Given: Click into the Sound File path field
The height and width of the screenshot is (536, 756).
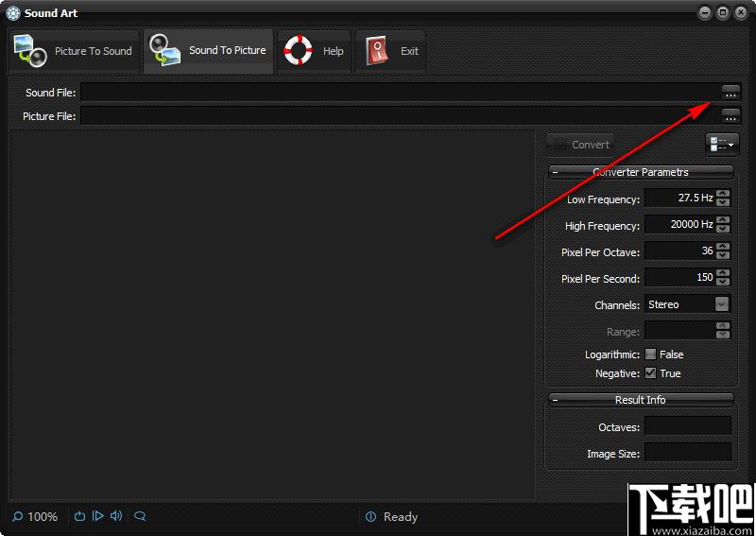Looking at the screenshot, I should pyautogui.click(x=400, y=93).
